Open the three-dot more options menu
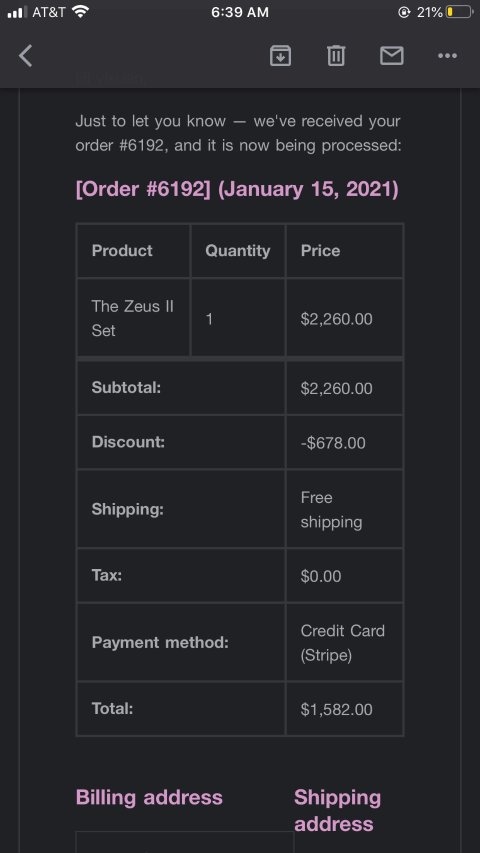 [x=447, y=56]
